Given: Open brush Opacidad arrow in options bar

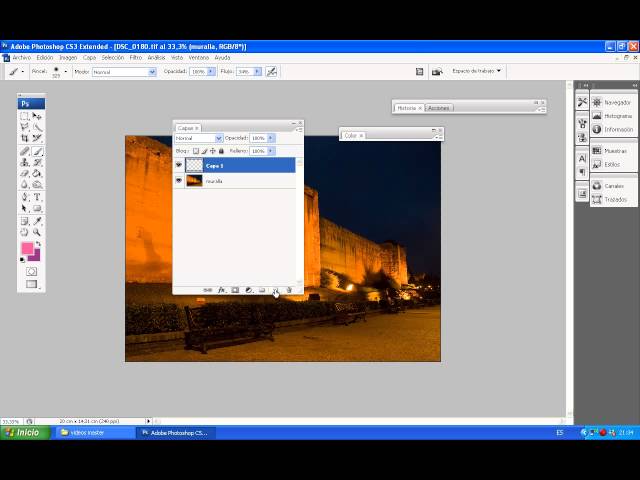Looking at the screenshot, I should 211,71.
